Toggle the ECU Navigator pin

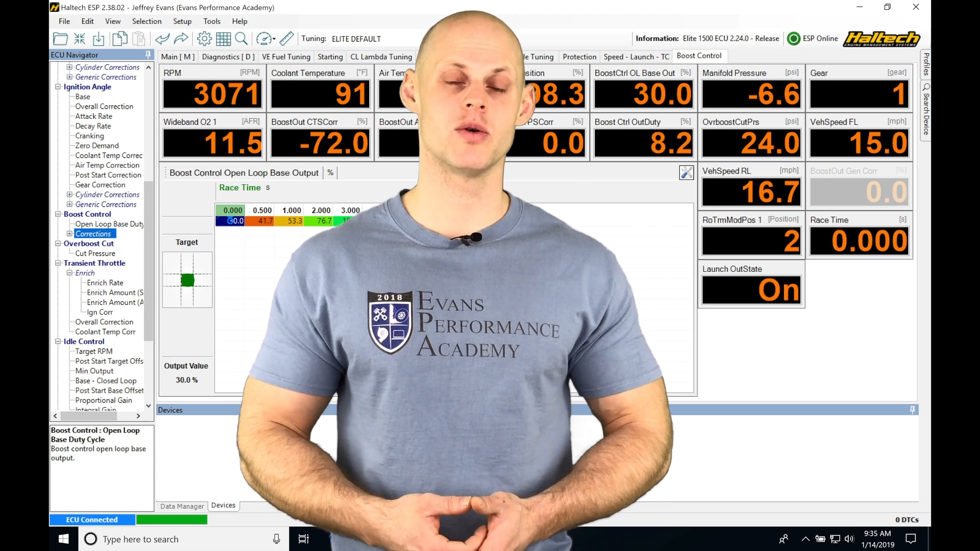click(148, 55)
